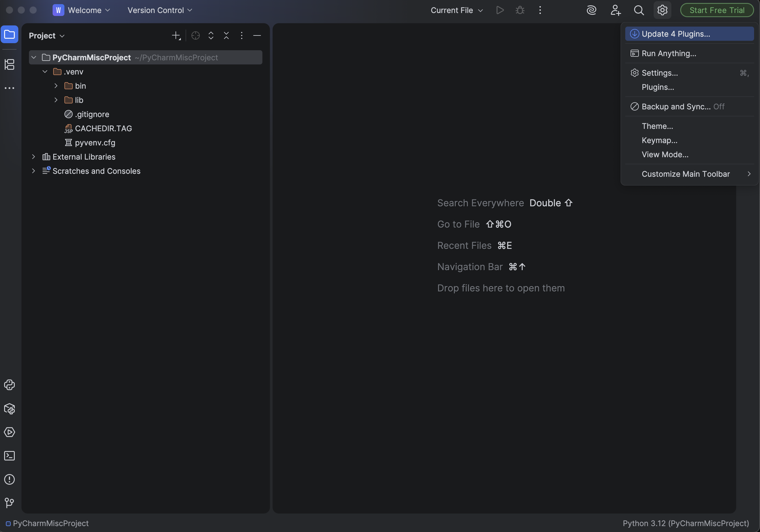The width and height of the screenshot is (760, 532).
Task: Expand the bin folder
Action: (x=55, y=86)
